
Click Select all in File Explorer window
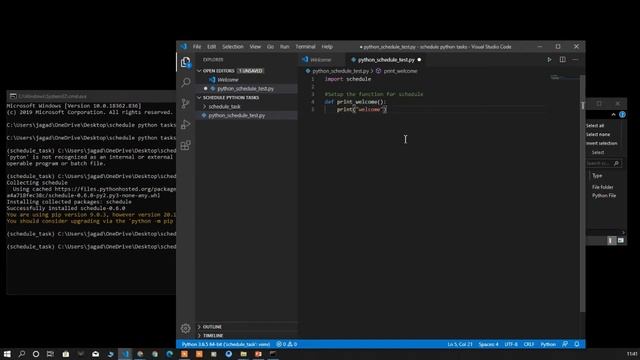(595, 126)
